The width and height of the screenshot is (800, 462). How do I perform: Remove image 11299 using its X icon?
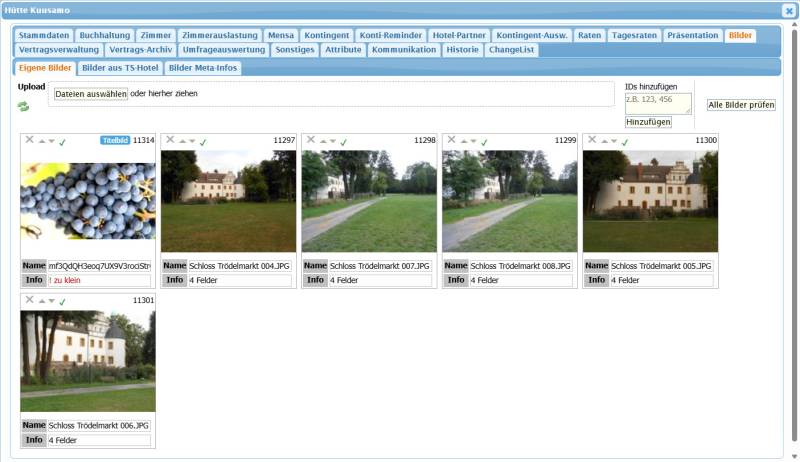pos(452,140)
